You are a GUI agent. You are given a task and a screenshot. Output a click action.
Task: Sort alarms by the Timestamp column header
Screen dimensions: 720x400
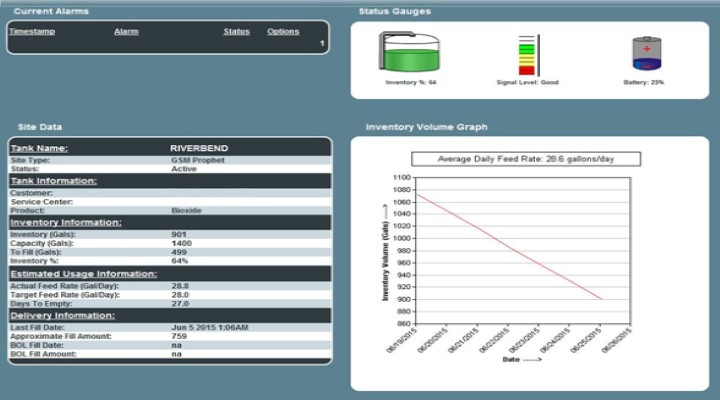(32, 31)
